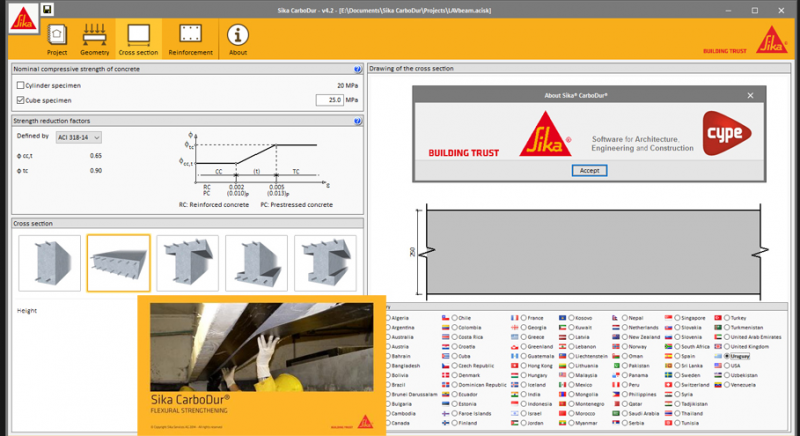The width and height of the screenshot is (800, 436).
Task: Click the cype logo in About dialog
Action: (x=727, y=133)
